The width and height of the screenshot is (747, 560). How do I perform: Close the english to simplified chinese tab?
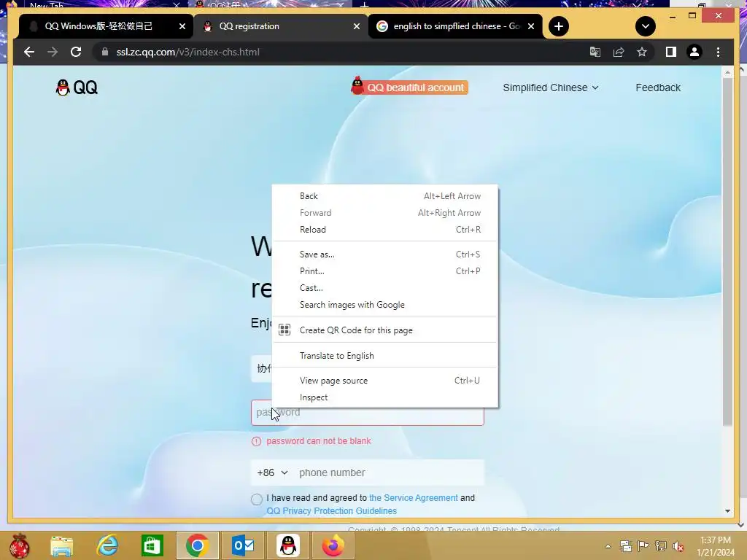531,27
